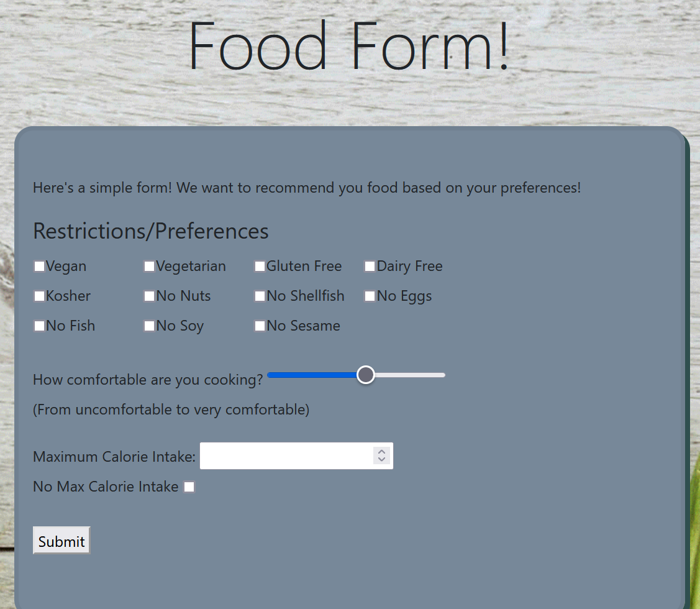Viewport: 700px width, 609px height.
Task: Click the cooking comfort slider handle
Action: pos(365,375)
